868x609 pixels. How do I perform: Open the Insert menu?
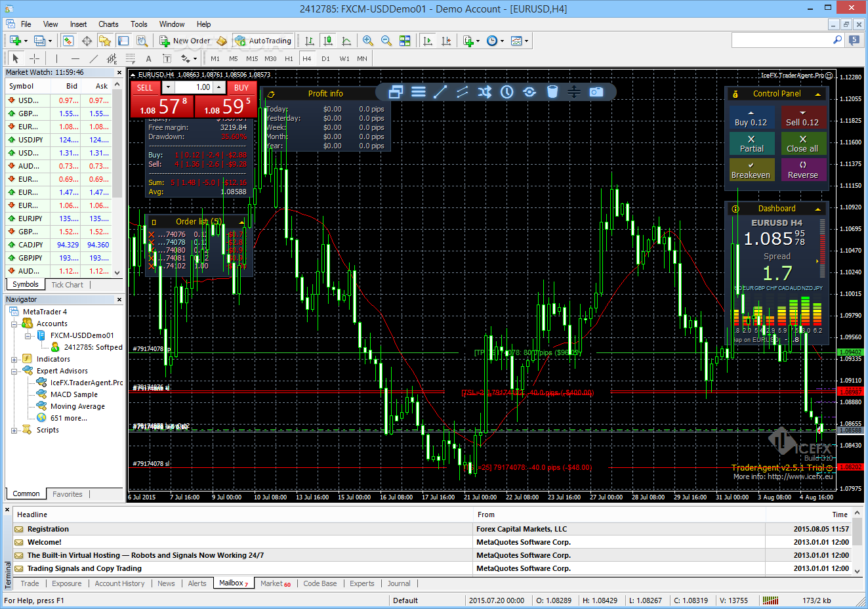tap(78, 24)
